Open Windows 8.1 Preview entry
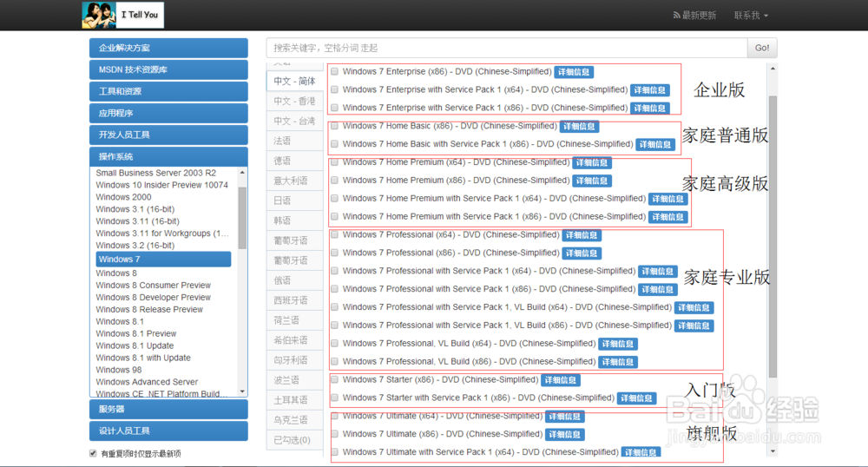Viewport: 868px width, 467px height. pyautogui.click(x=136, y=333)
